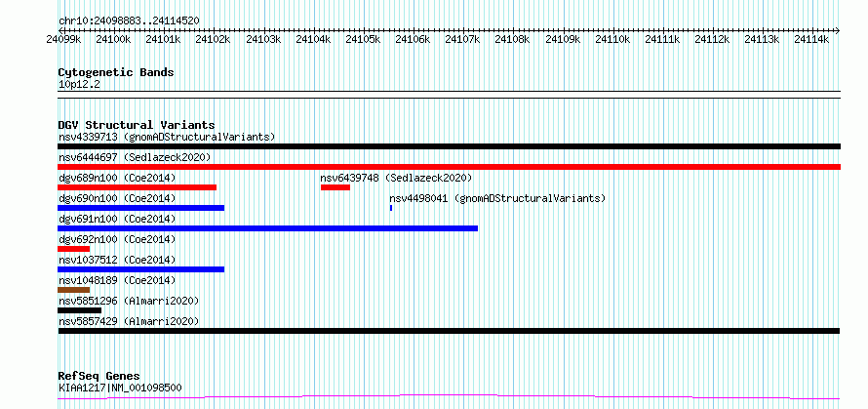Click the 24110k ruler tick label
Image resolution: width=868 pixels, height=409 pixels.
pos(612,39)
